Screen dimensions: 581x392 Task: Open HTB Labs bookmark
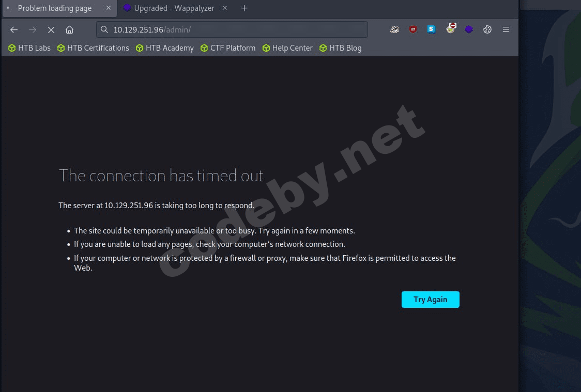point(29,48)
